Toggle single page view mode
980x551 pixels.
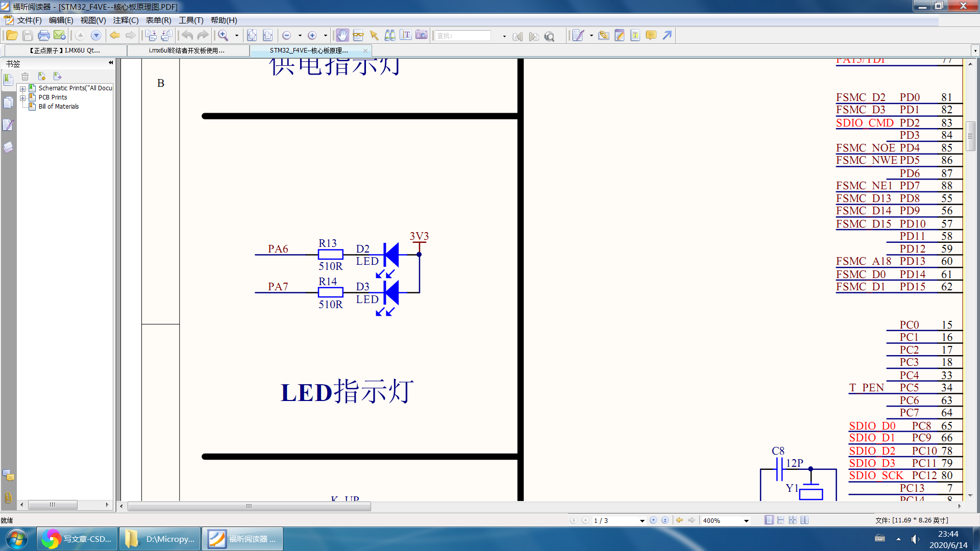[x=769, y=520]
